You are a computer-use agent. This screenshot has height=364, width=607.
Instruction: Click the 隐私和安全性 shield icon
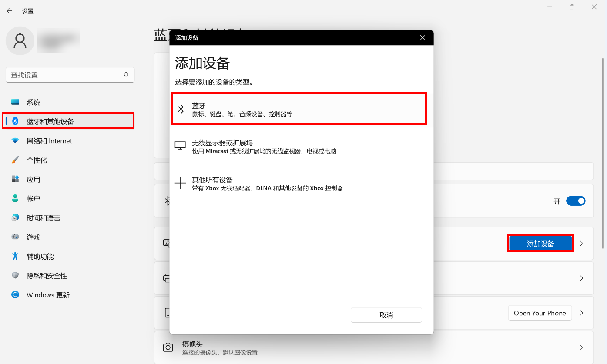click(x=15, y=276)
